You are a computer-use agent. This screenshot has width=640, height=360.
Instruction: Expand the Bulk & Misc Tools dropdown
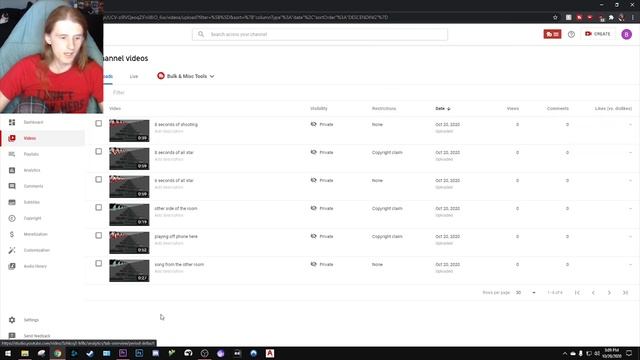[186, 76]
